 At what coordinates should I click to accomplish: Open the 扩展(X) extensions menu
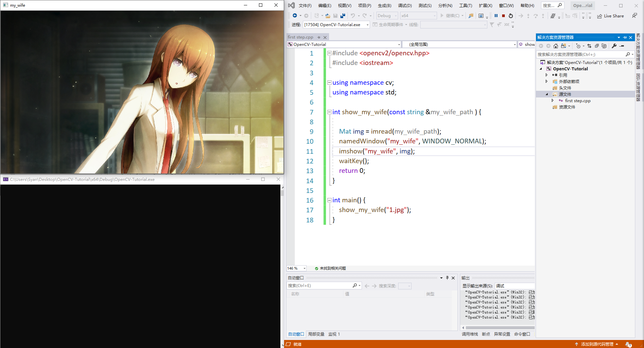485,5
